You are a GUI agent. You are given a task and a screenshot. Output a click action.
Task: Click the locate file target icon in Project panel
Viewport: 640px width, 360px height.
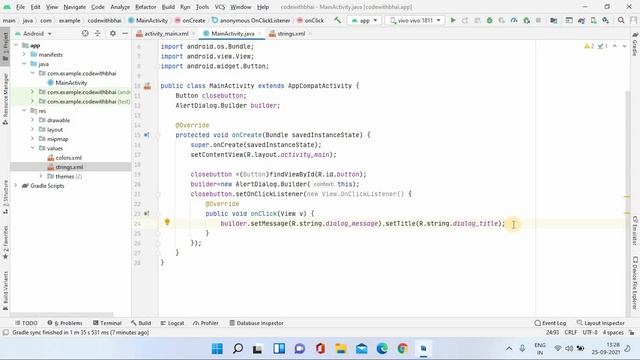(85, 33)
